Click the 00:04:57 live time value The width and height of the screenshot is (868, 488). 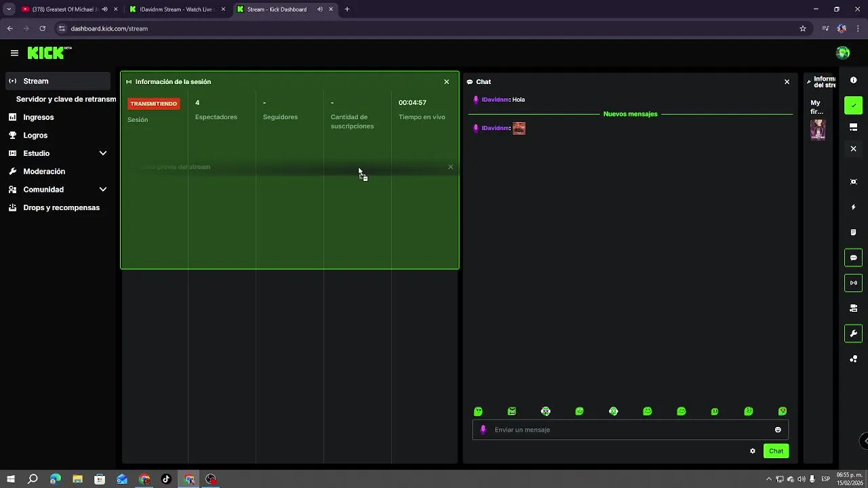[412, 103]
